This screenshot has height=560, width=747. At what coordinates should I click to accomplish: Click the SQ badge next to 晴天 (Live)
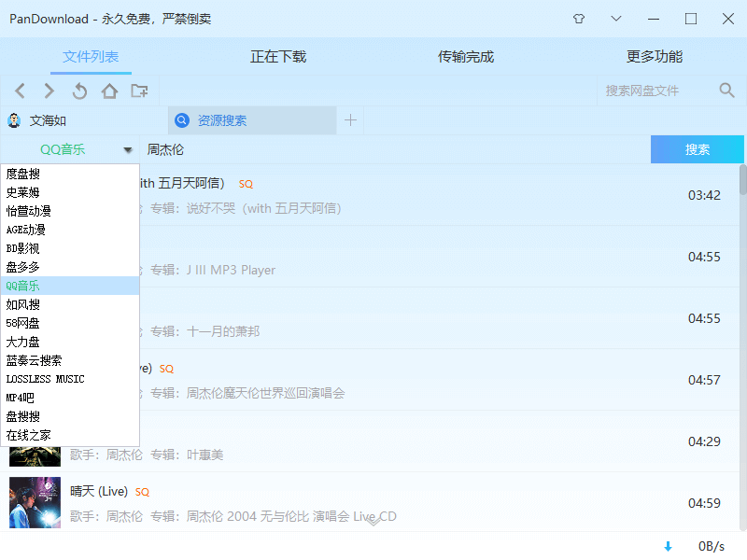[x=142, y=492]
